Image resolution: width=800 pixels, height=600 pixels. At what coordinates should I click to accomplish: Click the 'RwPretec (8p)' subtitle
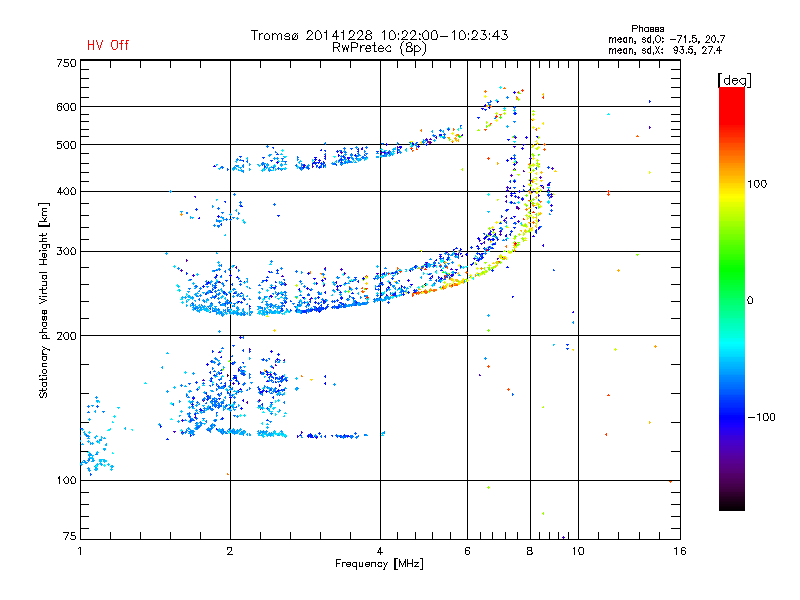coord(379,48)
